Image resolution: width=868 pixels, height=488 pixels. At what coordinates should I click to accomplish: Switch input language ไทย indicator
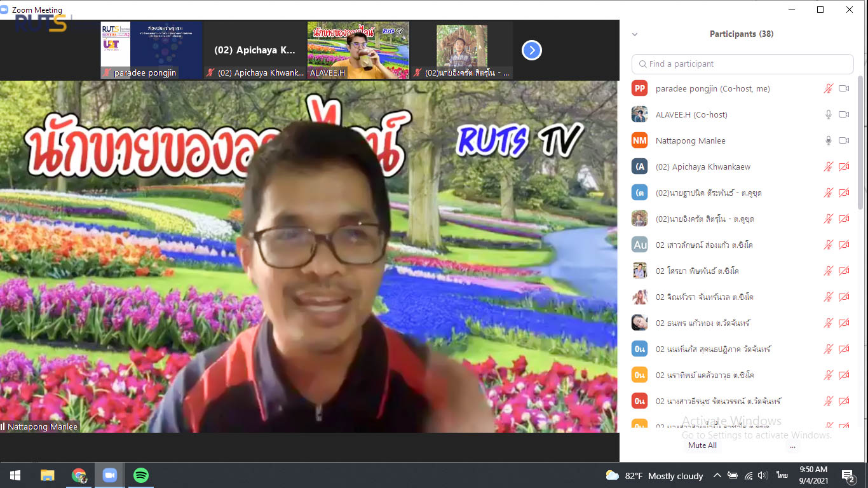[782, 475]
